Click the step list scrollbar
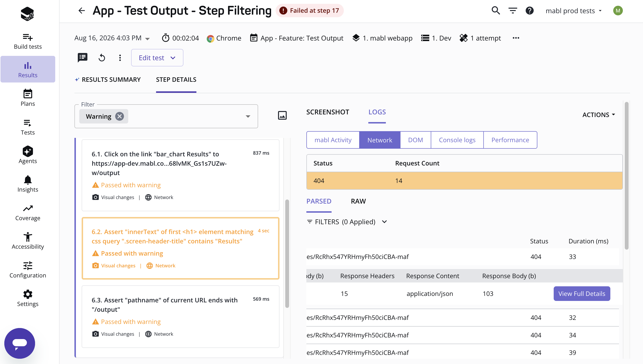This screenshot has height=364, width=643. click(287, 253)
